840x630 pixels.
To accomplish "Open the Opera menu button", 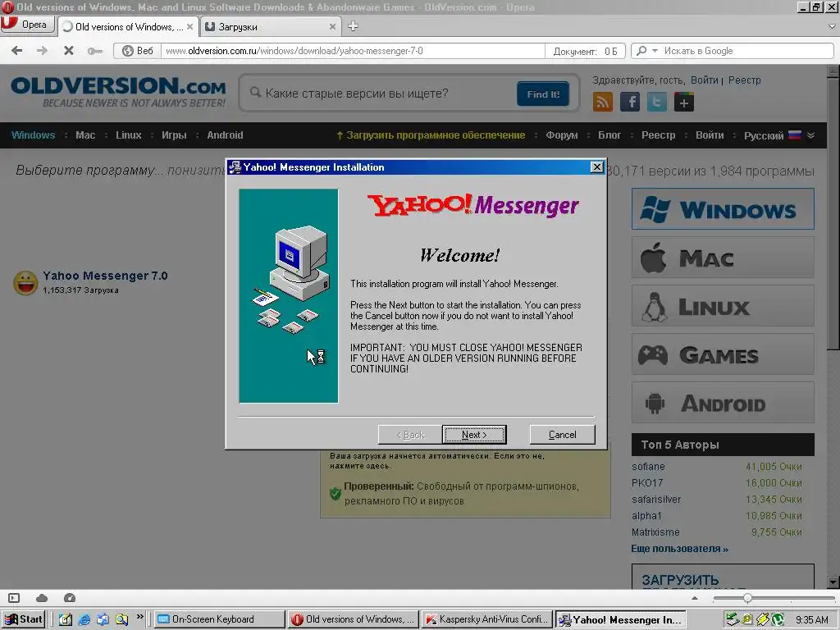I will point(27,25).
